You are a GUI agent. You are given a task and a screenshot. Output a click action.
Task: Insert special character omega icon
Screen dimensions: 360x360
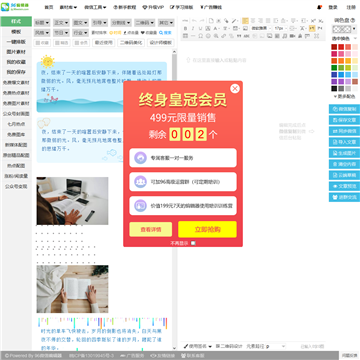200,36
